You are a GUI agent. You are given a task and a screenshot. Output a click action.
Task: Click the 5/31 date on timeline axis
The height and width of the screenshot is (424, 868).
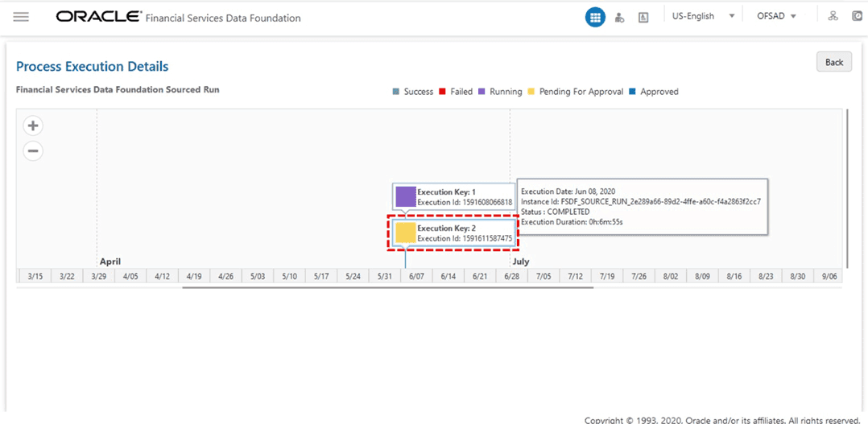385,276
